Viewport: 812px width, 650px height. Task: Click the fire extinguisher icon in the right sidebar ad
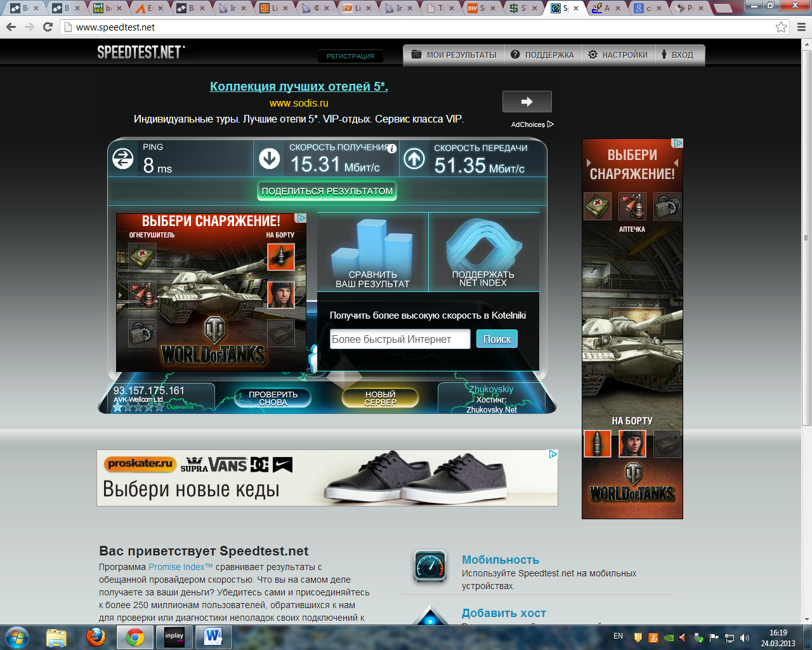tap(632, 206)
